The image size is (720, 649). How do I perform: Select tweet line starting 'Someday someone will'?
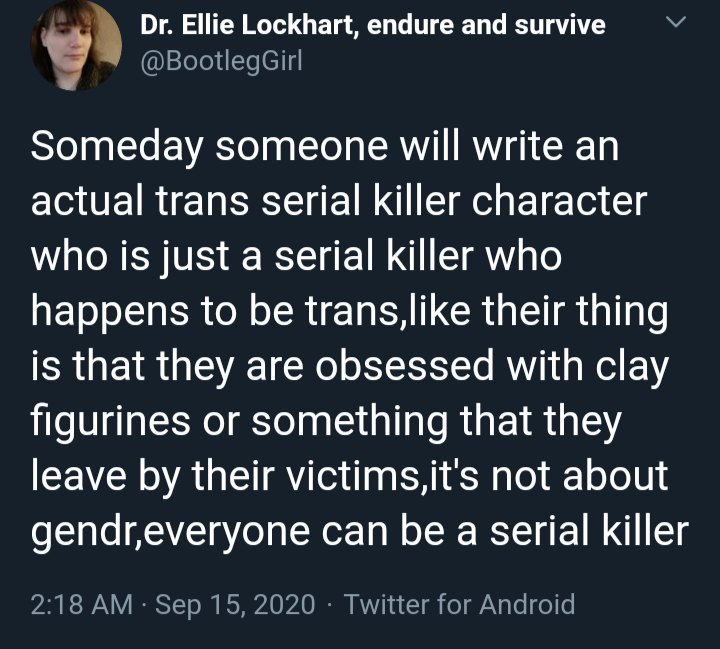coord(325,147)
